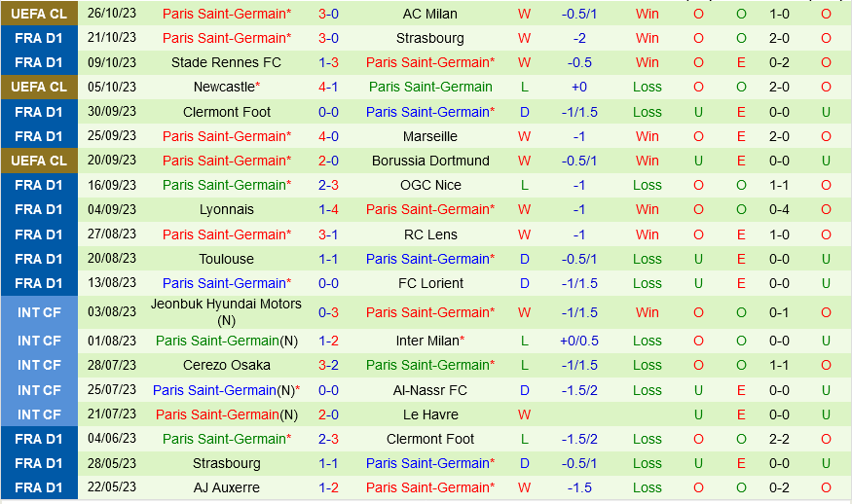
Task: Open the Newcastle team page link
Action: (x=223, y=87)
